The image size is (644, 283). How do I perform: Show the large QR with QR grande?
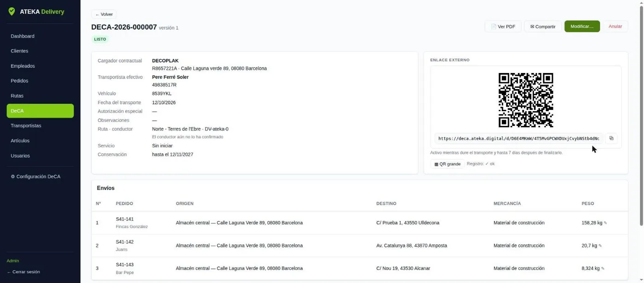(448, 164)
